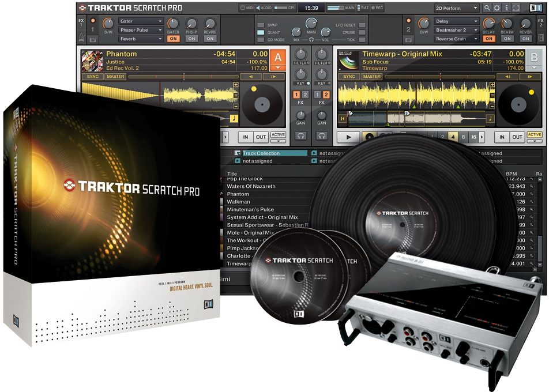Open the Gater effect dropdown

[141, 21]
